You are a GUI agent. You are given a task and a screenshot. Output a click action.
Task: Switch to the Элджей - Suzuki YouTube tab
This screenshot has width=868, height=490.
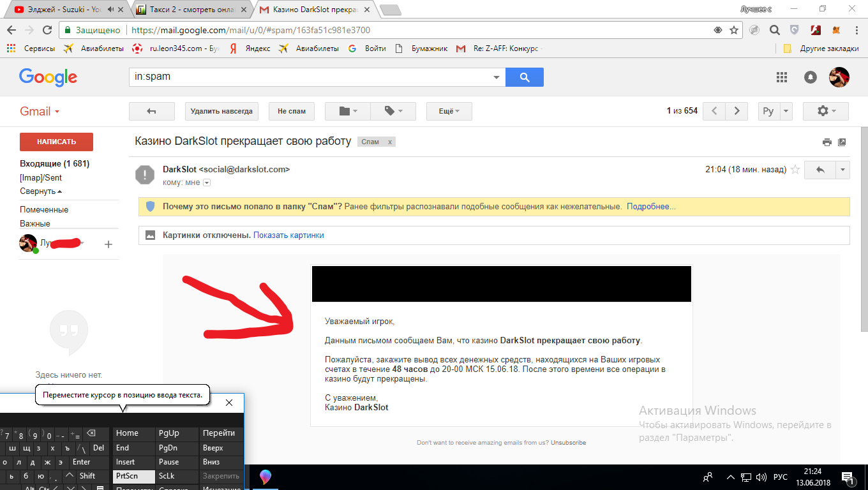64,10
